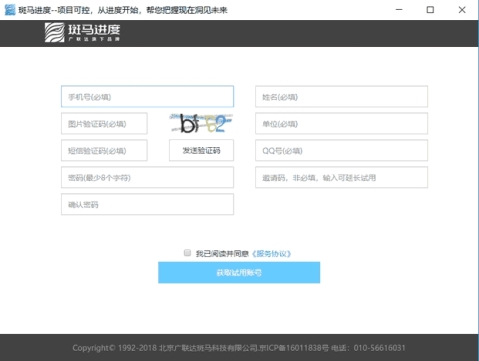
Task: Click the phone number 010-56616031 in footer
Action: 380,348
